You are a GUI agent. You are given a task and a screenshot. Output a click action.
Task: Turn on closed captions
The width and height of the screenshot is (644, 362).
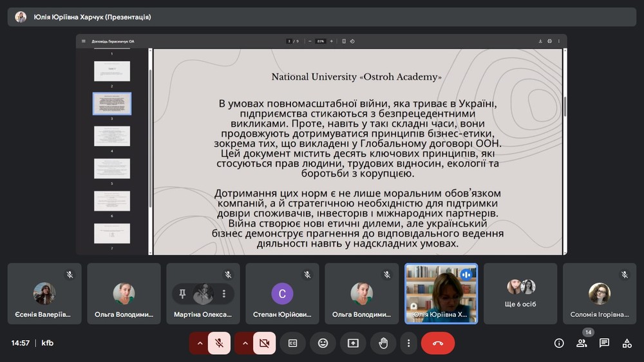tap(293, 343)
